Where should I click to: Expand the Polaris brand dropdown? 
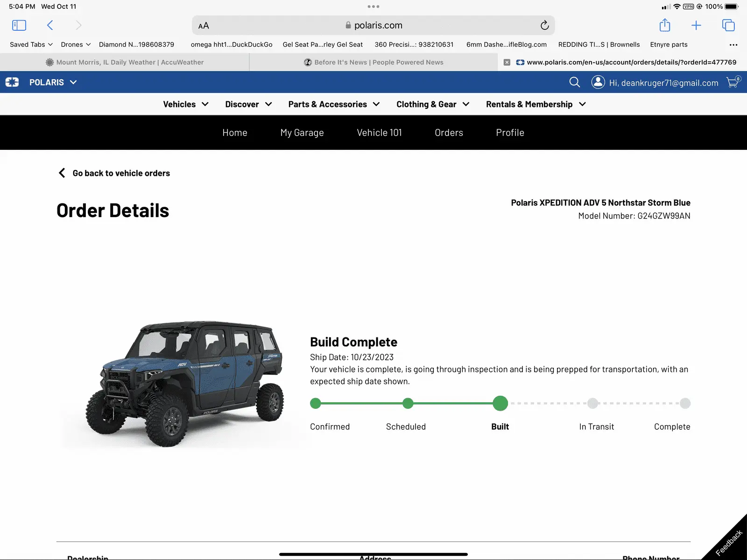[53, 82]
